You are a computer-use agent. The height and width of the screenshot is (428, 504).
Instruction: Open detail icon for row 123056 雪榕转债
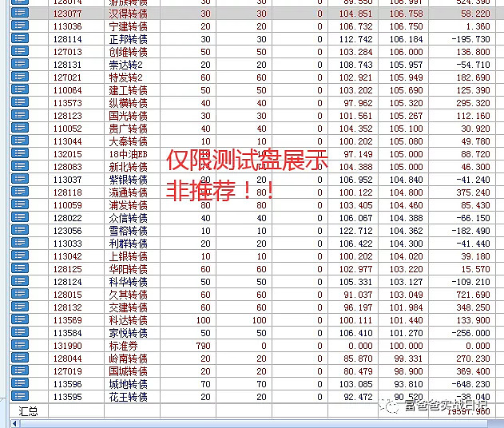click(x=20, y=230)
